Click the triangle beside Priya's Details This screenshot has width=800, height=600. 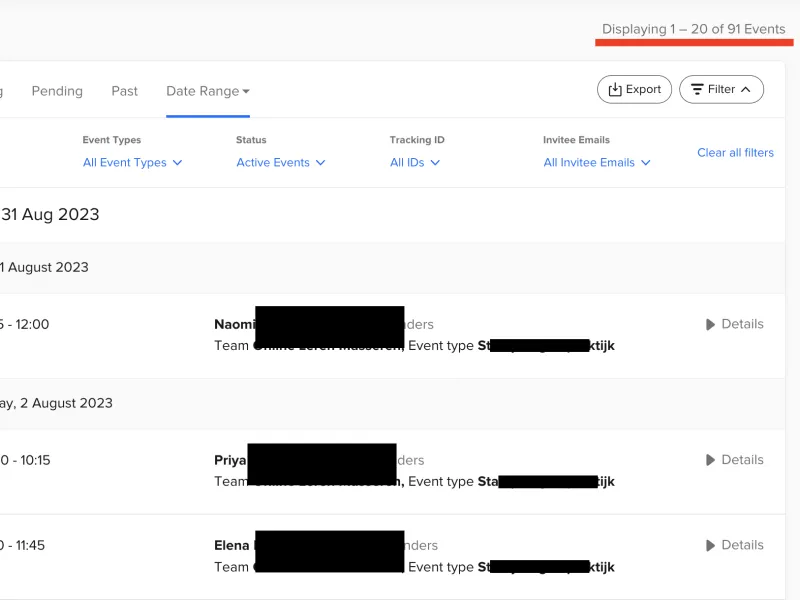(710, 460)
